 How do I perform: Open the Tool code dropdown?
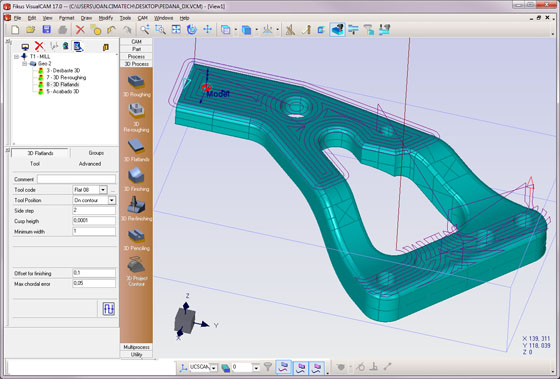tap(103, 190)
